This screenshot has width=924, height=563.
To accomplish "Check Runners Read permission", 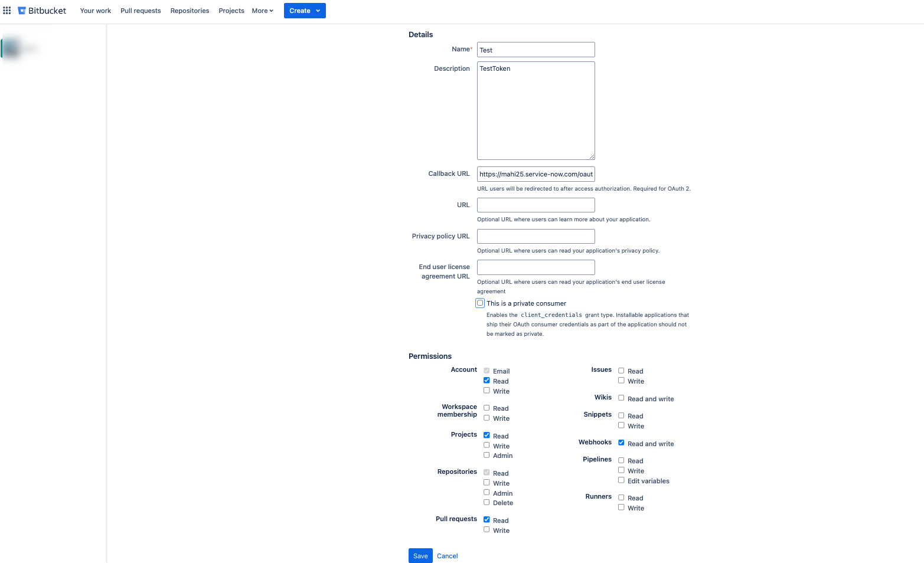I will click(x=621, y=497).
